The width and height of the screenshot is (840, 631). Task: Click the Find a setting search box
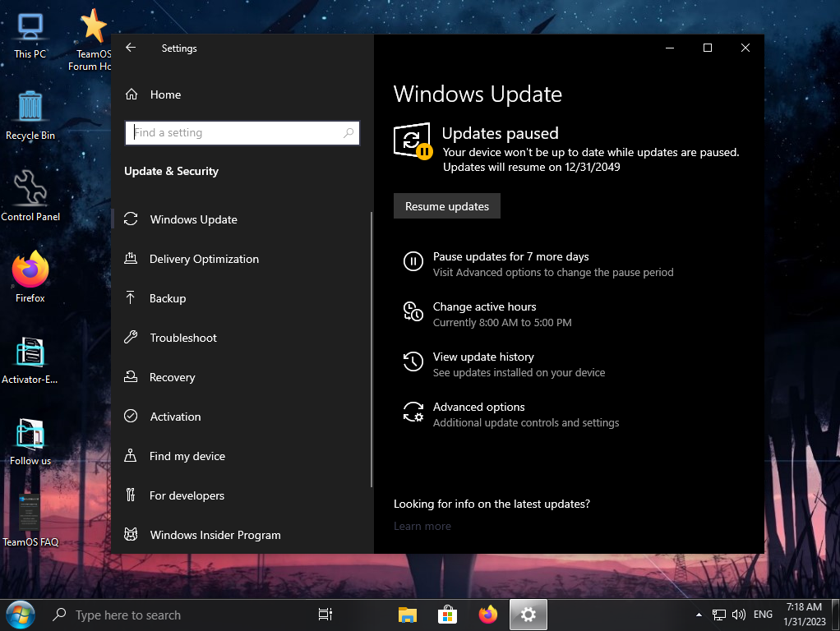242,133
